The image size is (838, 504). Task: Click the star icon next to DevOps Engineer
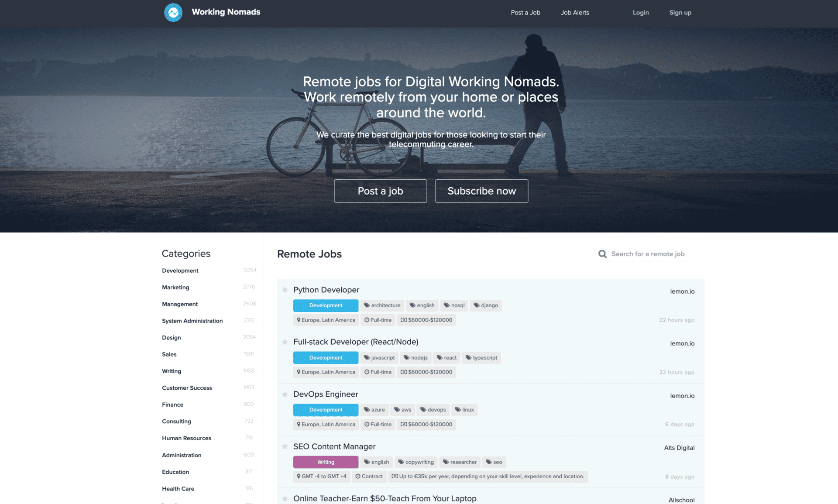284,394
